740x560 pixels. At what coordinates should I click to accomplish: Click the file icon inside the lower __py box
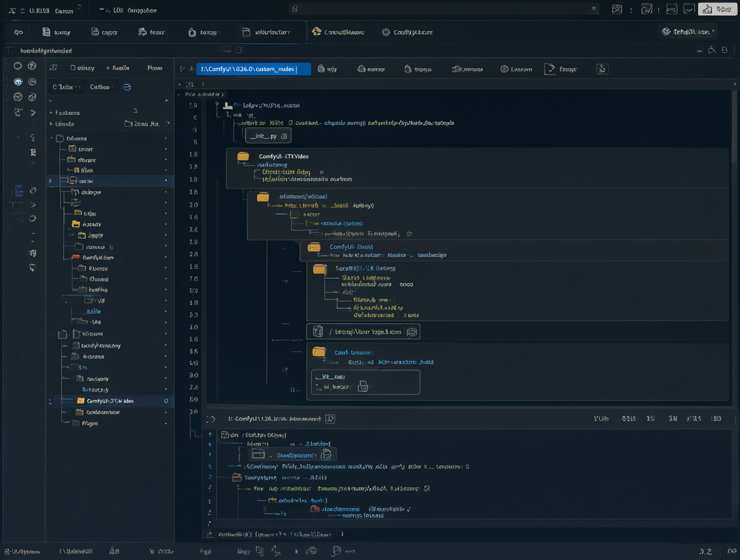362,386
